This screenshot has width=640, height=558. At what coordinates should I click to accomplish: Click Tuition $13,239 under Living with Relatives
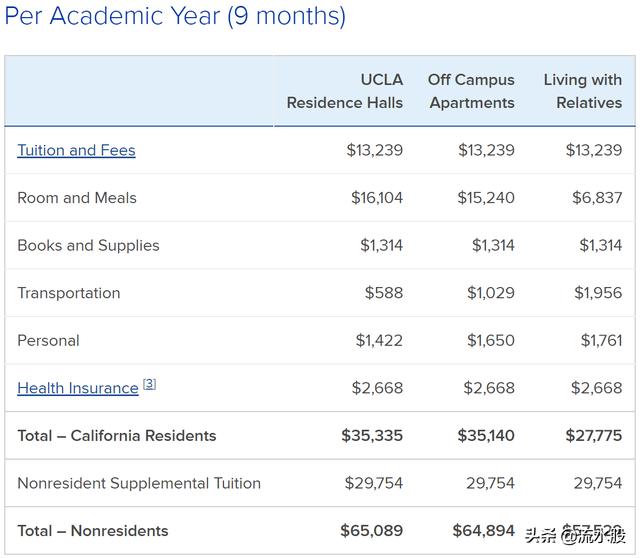[594, 150]
